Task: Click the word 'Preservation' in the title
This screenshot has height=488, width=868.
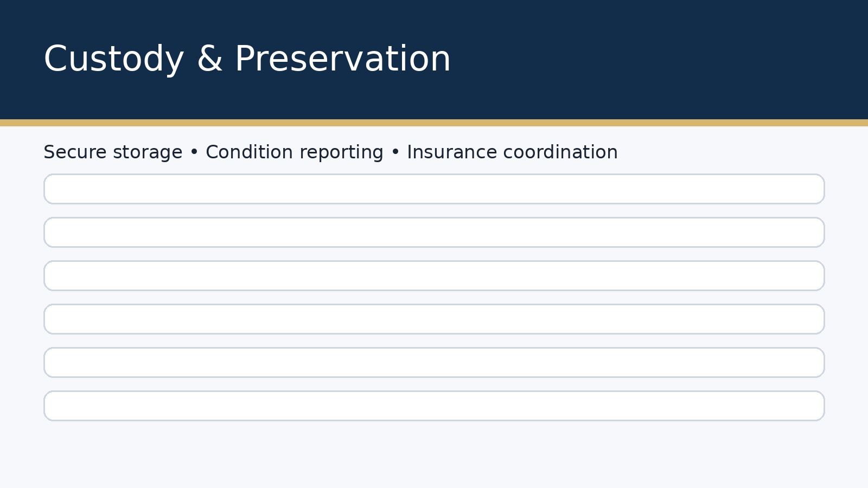Action: pyautogui.click(x=342, y=59)
